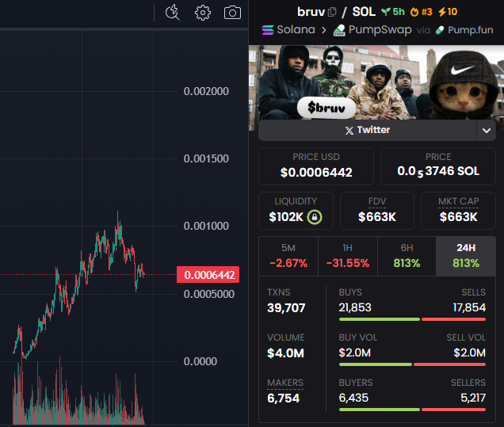Click the yellow lightning boost icon
The image size is (504, 427).
coord(442,12)
